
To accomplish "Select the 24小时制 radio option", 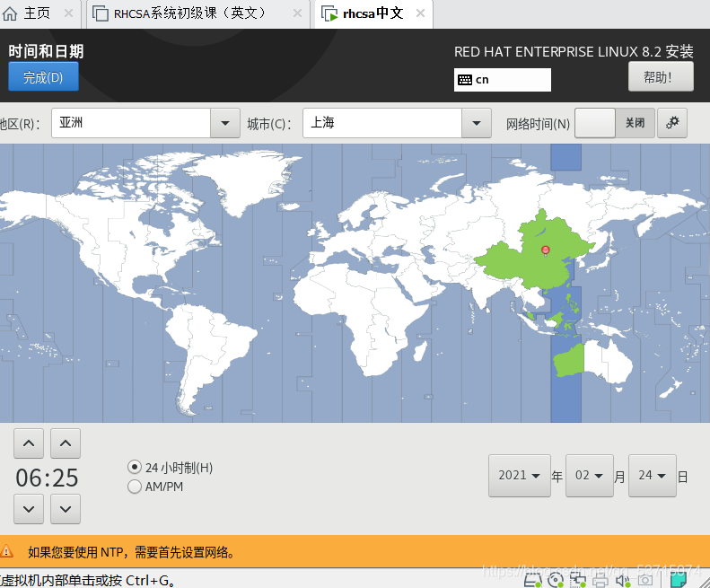I will [135, 467].
